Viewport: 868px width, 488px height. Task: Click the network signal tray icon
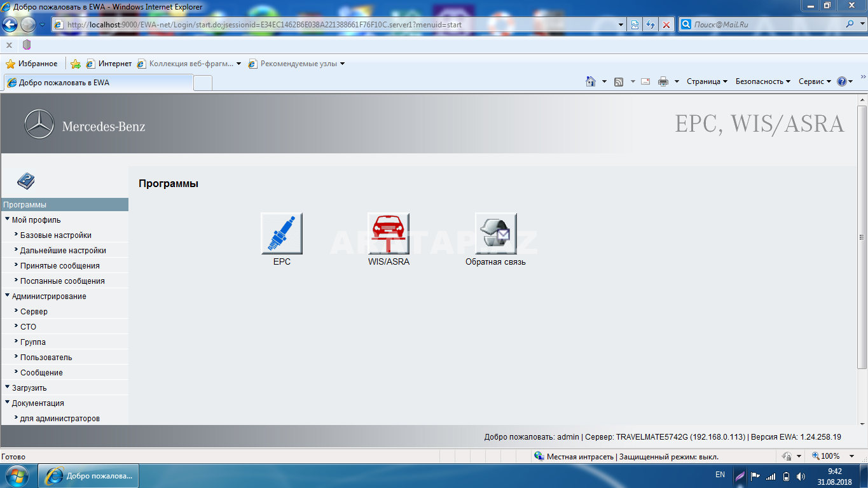pos(771,476)
